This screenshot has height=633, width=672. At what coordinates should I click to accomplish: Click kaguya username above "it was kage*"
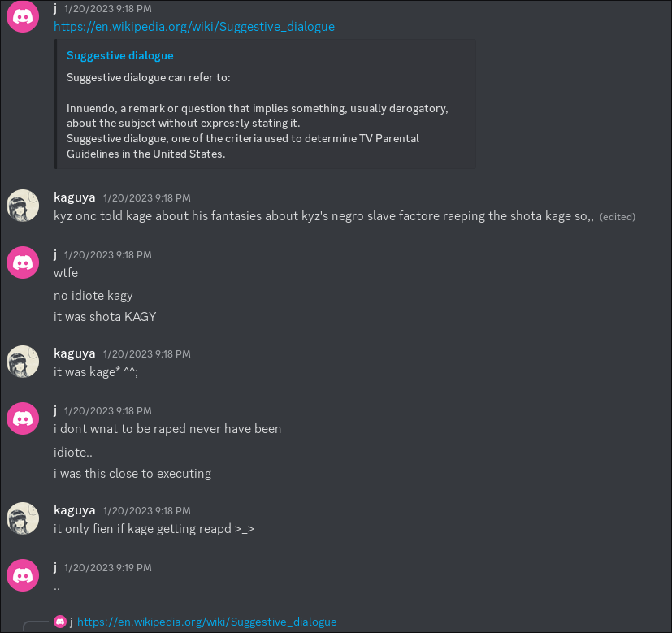point(75,353)
